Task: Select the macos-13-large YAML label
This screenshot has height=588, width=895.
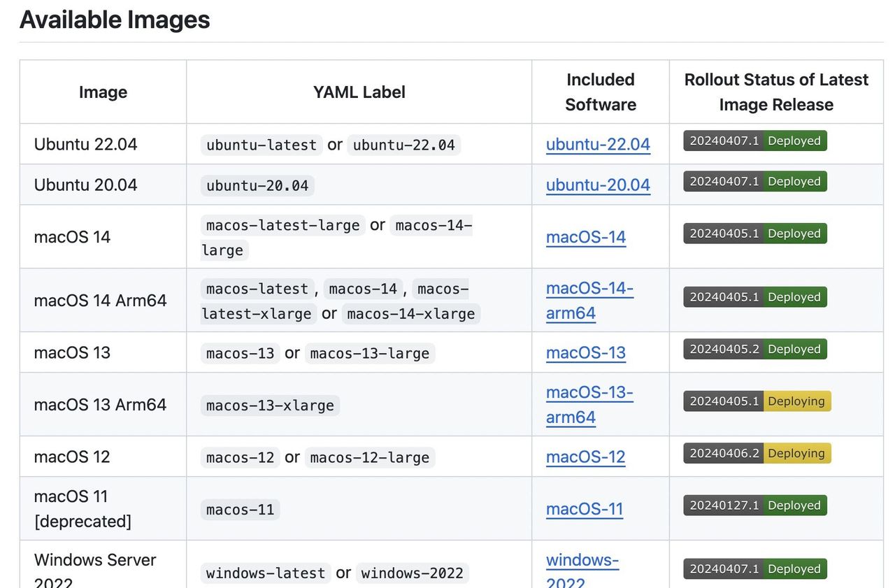Action: click(370, 353)
